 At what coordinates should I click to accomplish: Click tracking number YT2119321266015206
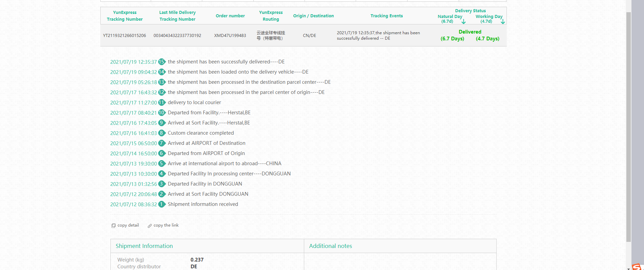[x=124, y=36]
